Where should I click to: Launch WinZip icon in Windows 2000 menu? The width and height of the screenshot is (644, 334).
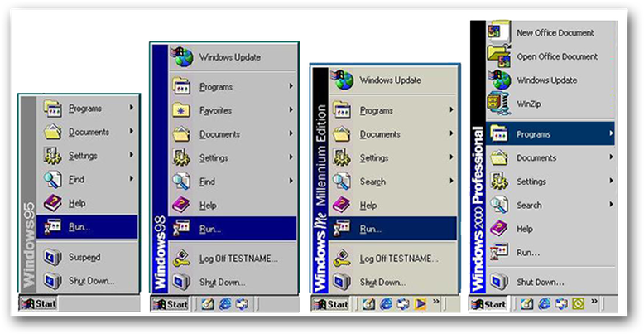click(498, 104)
